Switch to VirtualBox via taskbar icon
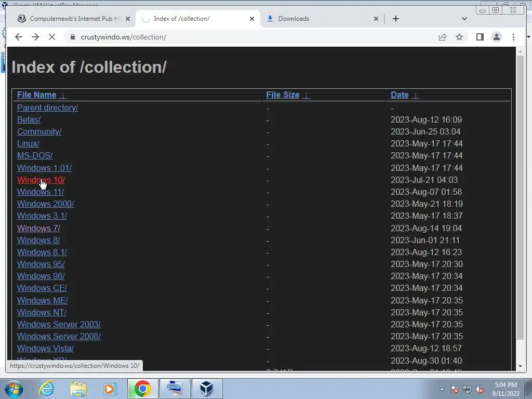The image size is (532, 399). [207, 389]
